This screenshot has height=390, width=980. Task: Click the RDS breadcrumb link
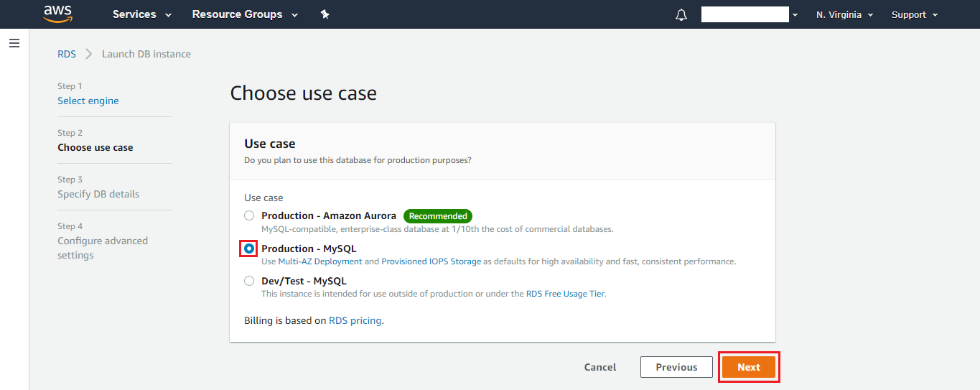67,54
